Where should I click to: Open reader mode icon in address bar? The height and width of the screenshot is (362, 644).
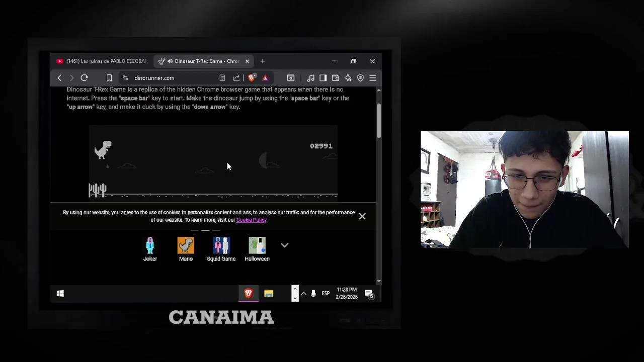[x=222, y=78]
